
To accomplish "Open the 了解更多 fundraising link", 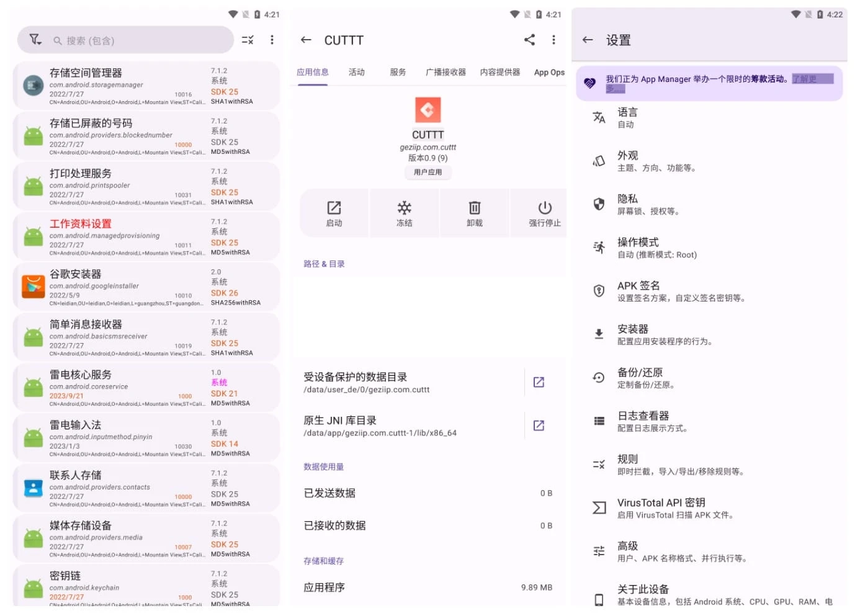I will 805,79.
